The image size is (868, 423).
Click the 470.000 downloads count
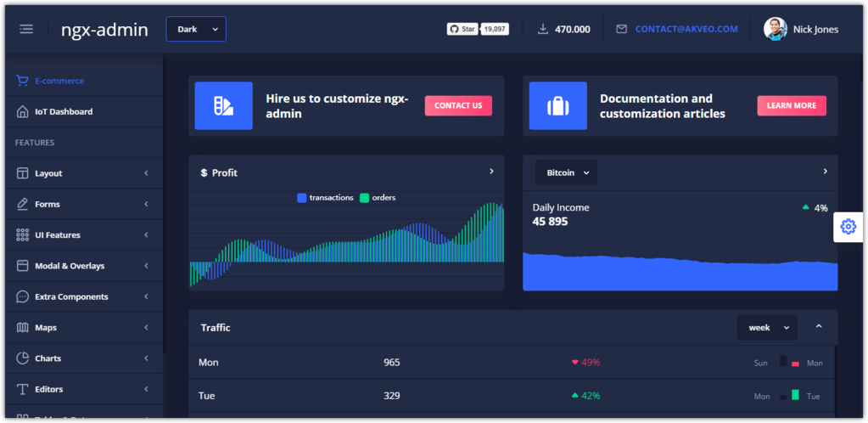click(x=573, y=30)
